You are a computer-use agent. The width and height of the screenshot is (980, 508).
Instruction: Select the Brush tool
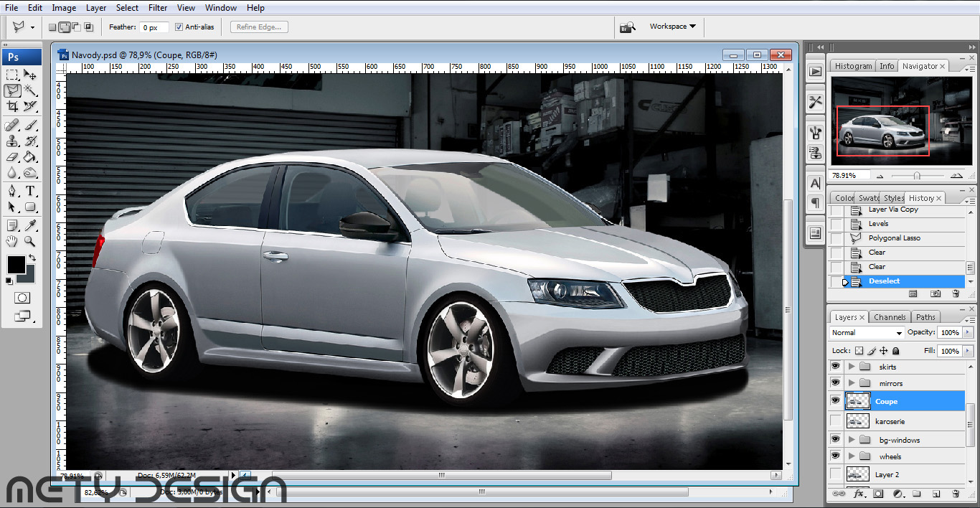coord(30,126)
